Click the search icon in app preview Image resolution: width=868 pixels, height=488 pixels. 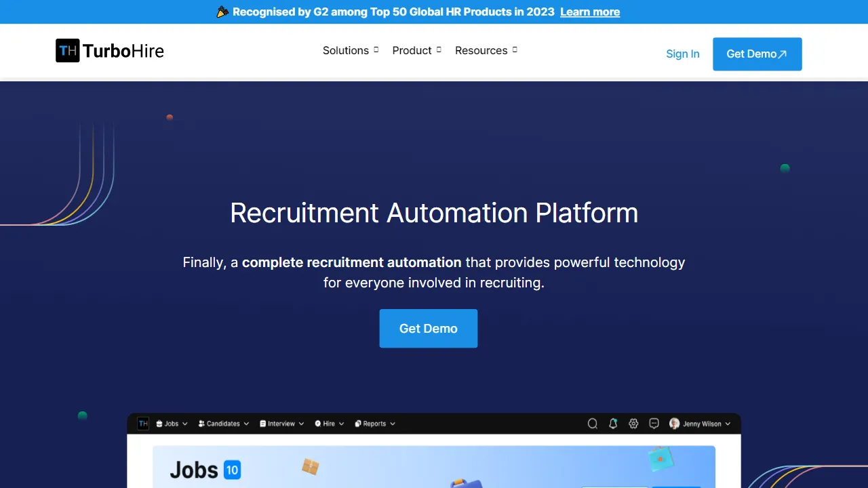(593, 424)
